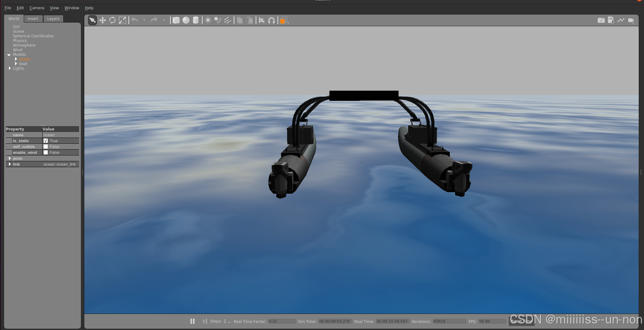644x330 pixels.
Task: Choose the scale mode tool
Action: 123,20
